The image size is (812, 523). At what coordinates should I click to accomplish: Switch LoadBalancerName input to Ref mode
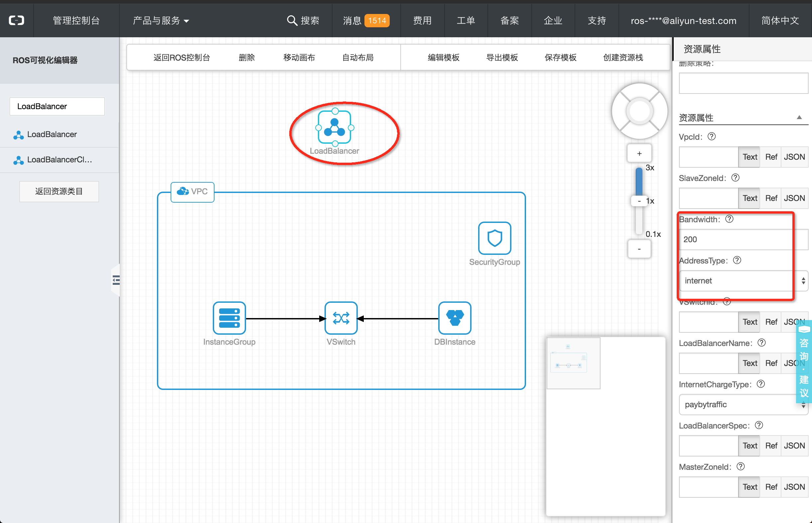771,363
